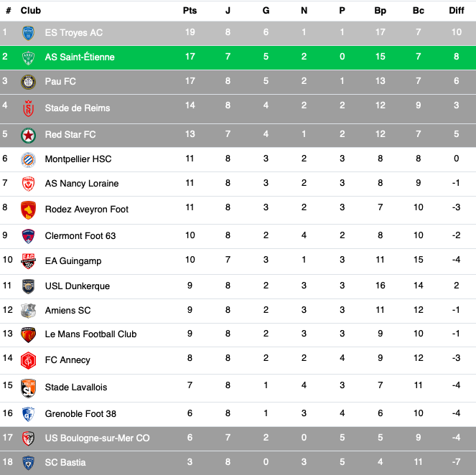The width and height of the screenshot is (476, 475).
Task: Open the Clermont Foot 63 team link
Action: (x=80, y=235)
